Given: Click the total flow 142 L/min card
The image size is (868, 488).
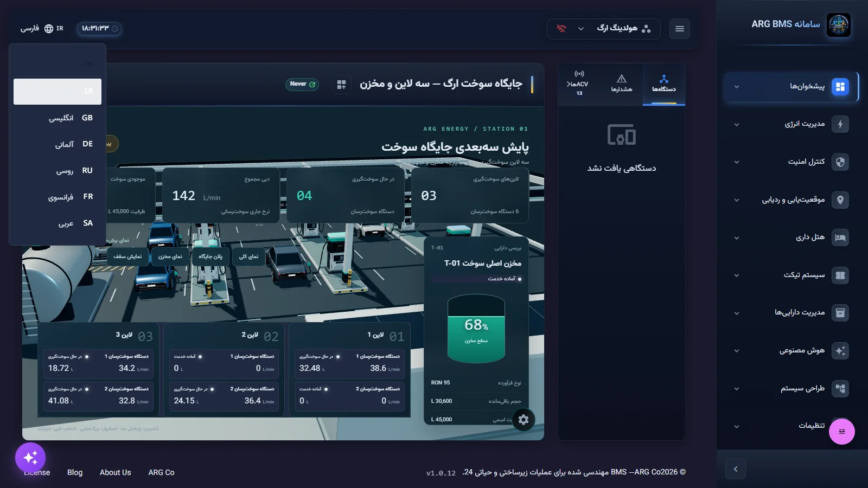Looking at the screenshot, I should [221, 195].
